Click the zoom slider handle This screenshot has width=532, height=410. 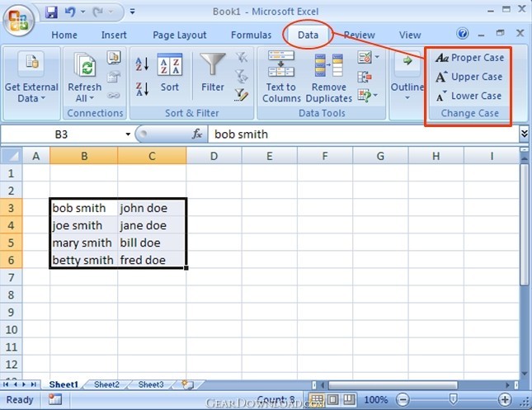coord(453,399)
